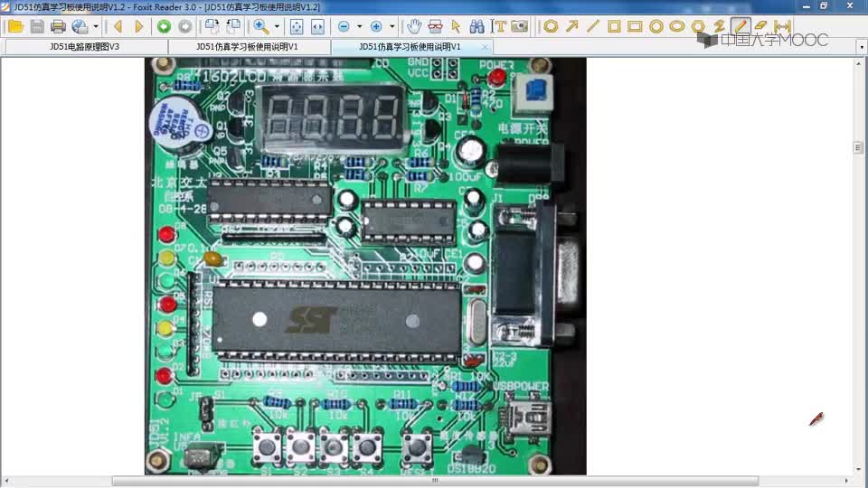
Task: Select the Oval drawing tool
Action: (677, 26)
